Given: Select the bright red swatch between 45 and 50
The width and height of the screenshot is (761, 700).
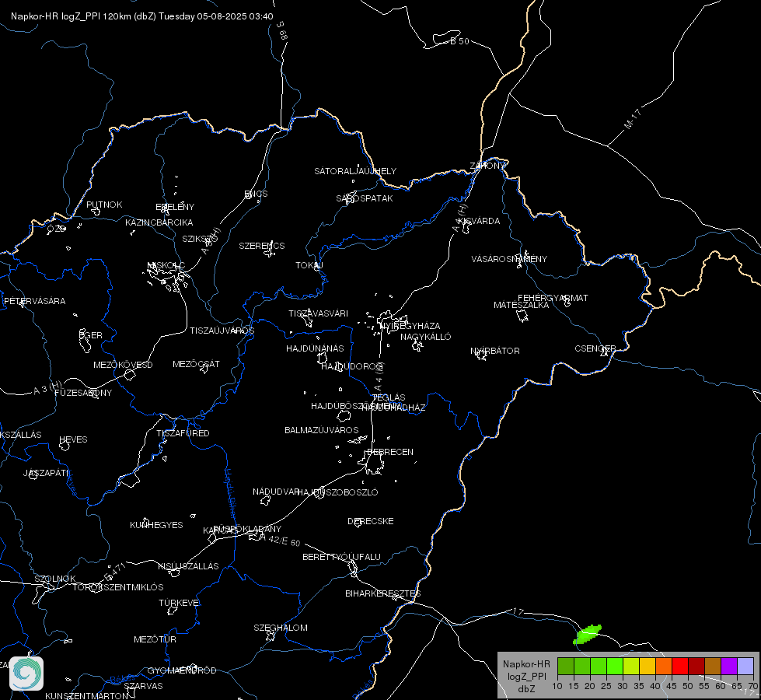Looking at the screenshot, I should (680, 666).
